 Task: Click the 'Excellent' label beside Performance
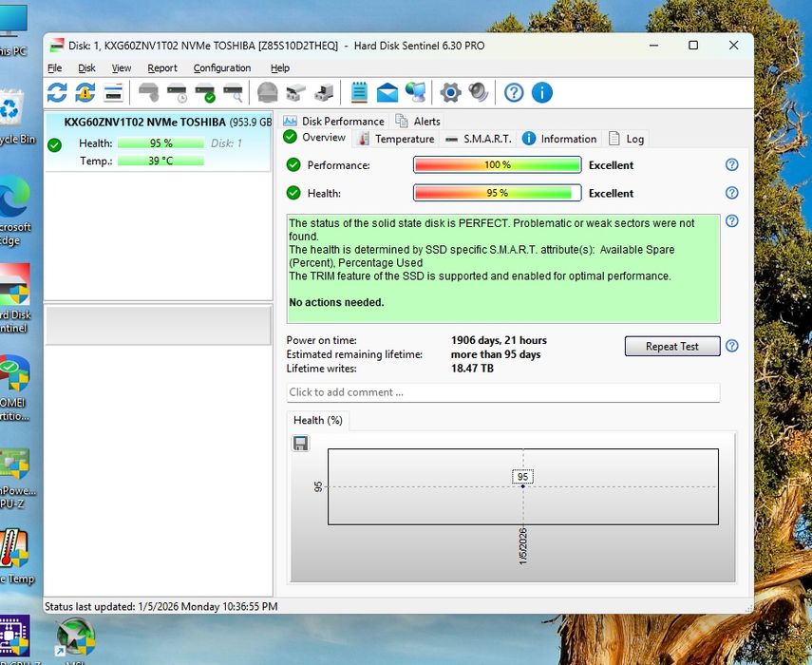click(611, 165)
